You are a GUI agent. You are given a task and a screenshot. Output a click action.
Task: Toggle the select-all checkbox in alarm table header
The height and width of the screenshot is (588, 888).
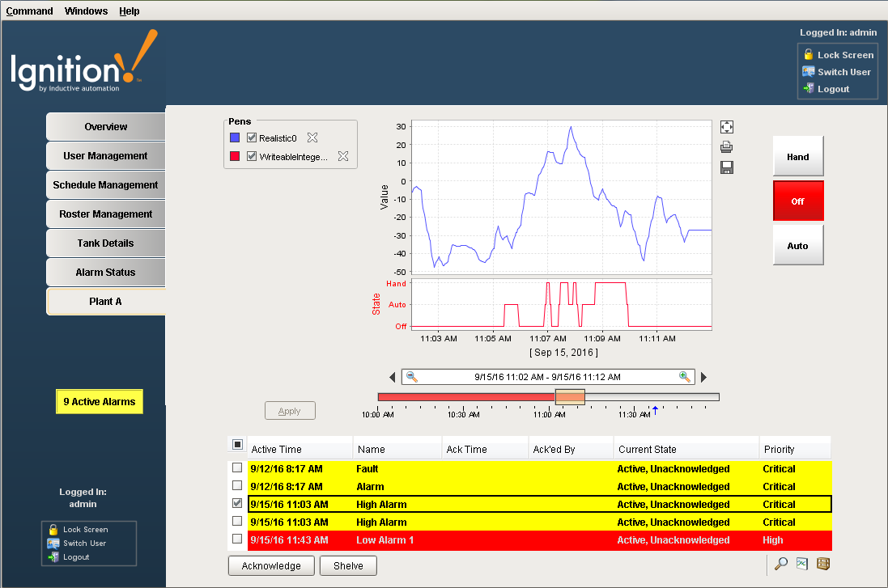(x=237, y=444)
